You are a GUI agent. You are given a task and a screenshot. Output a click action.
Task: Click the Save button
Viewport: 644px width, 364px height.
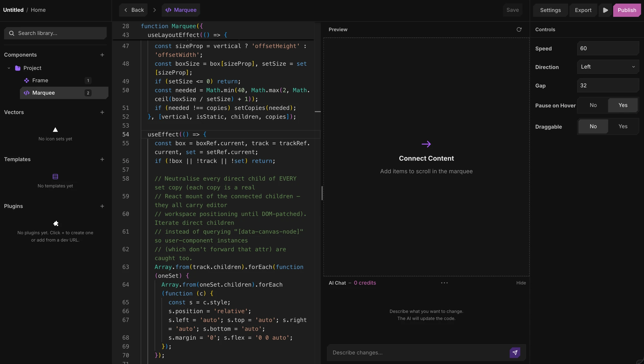pos(512,10)
